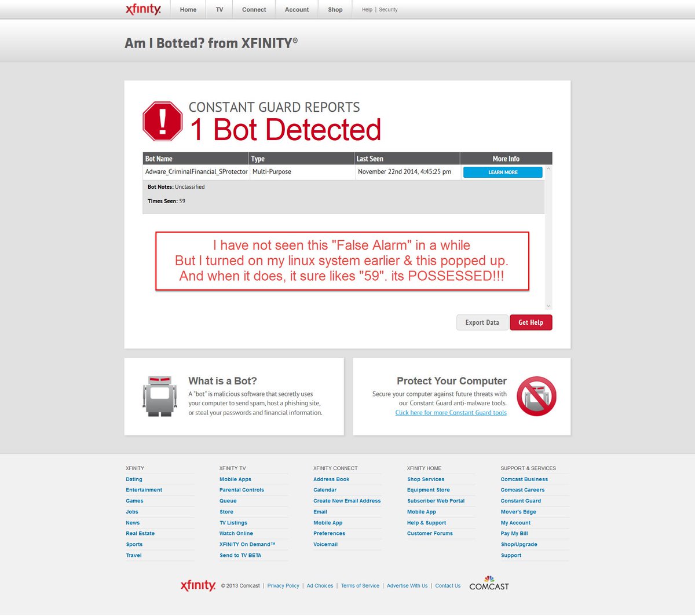This screenshot has width=695, height=616.
Task: Click 'Click here for more Constant Guard tools'
Action: pyautogui.click(x=451, y=413)
